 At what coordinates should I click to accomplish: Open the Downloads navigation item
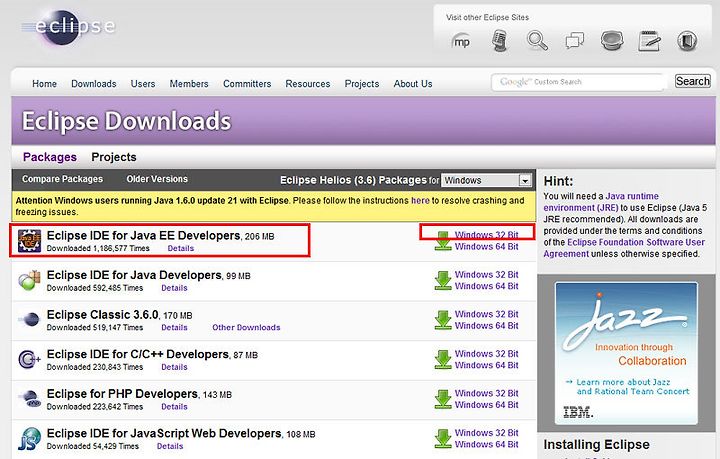[94, 84]
